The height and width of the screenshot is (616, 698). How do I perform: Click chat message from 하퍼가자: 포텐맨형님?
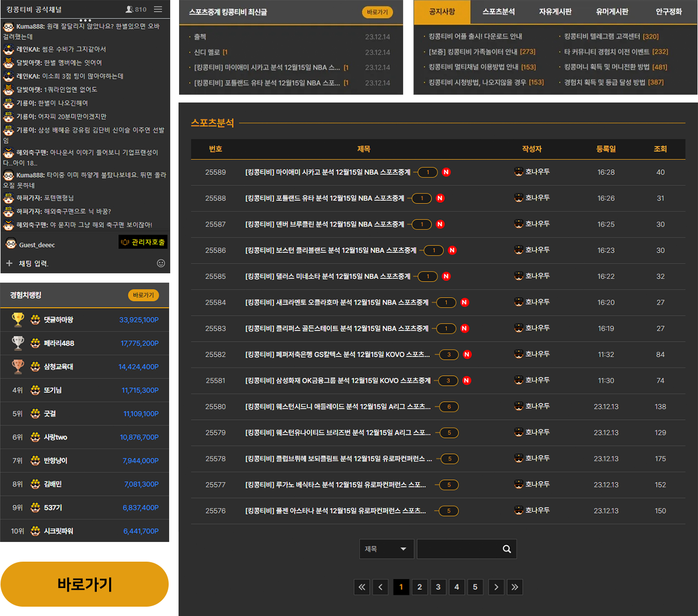click(45, 198)
